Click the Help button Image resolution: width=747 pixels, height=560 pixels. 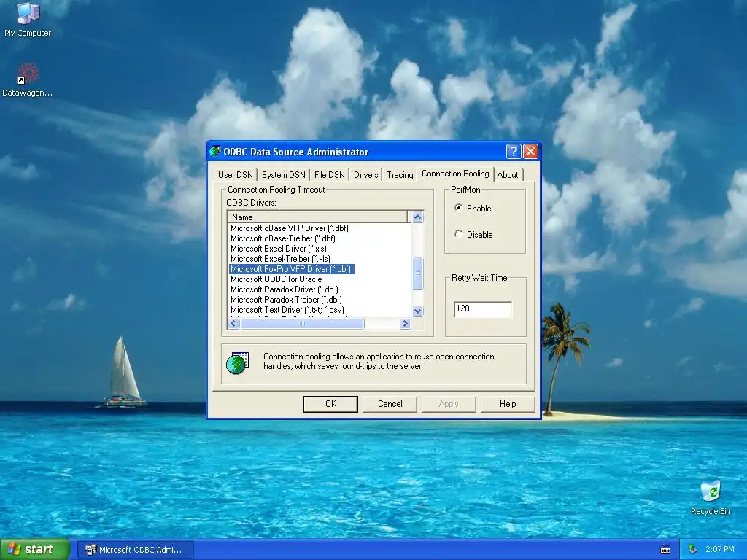pyautogui.click(x=508, y=404)
